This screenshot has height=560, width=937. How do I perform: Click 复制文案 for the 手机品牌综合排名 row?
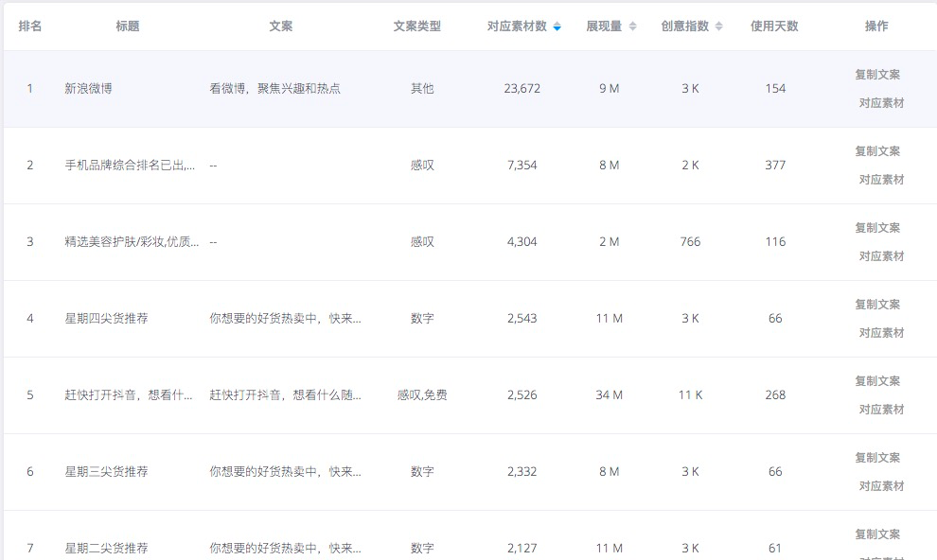coord(877,151)
